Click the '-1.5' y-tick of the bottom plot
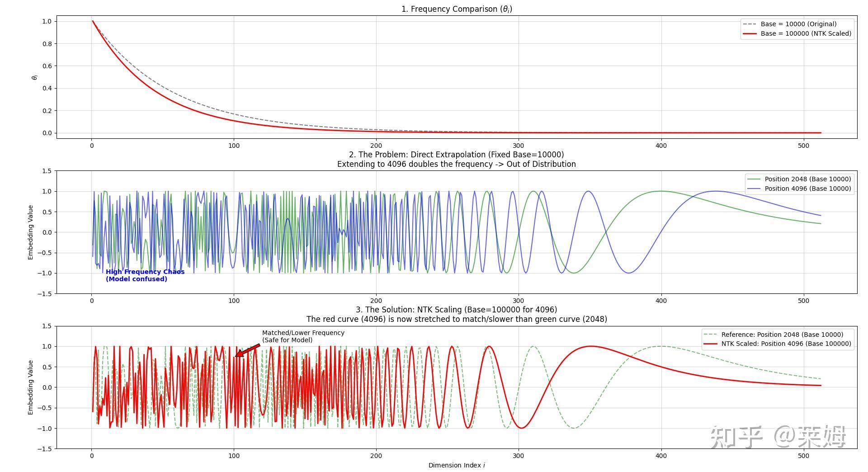 (44, 449)
